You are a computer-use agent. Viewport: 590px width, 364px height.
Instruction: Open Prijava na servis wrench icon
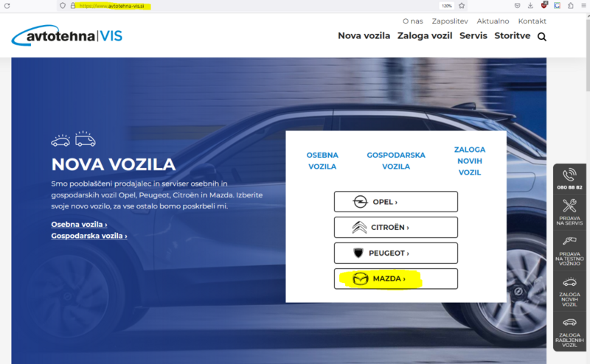pyautogui.click(x=569, y=206)
